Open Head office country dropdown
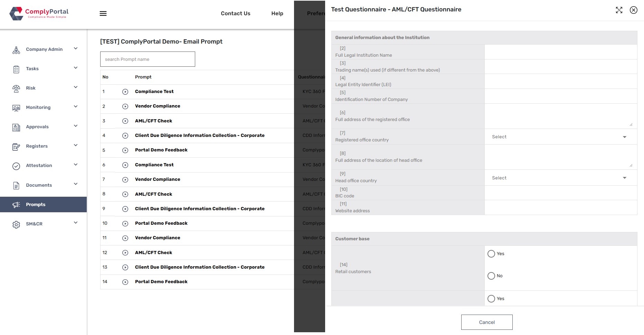The height and width of the screenshot is (335, 644). click(x=560, y=178)
